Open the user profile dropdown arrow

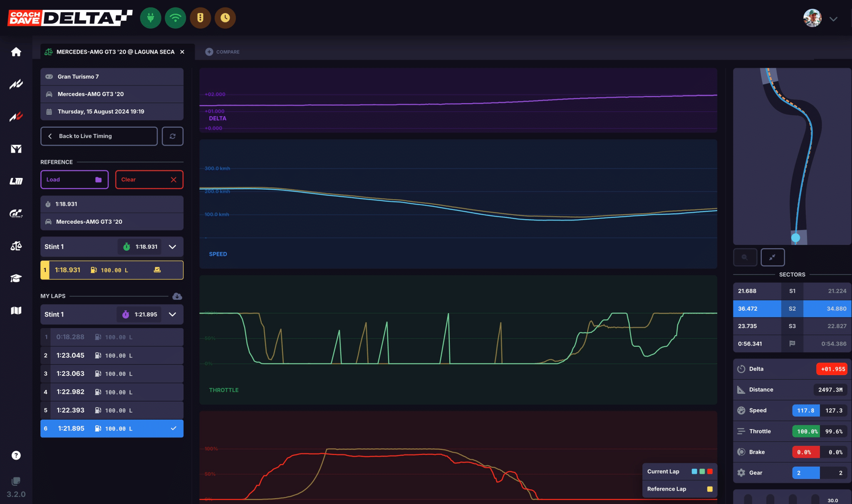click(833, 19)
